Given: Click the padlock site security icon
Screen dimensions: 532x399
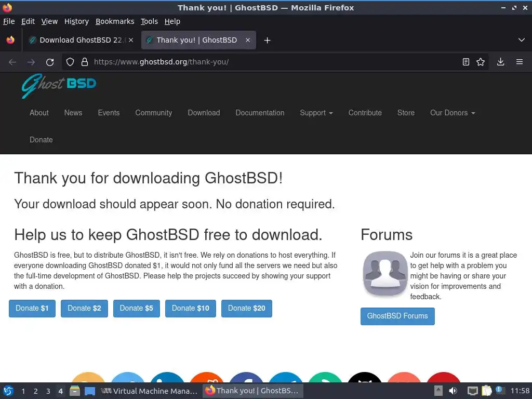Looking at the screenshot, I should (x=85, y=62).
